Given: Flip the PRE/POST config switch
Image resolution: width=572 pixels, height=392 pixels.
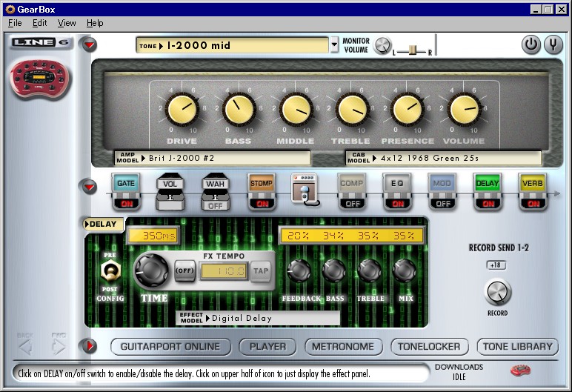Looking at the screenshot, I should tap(110, 271).
